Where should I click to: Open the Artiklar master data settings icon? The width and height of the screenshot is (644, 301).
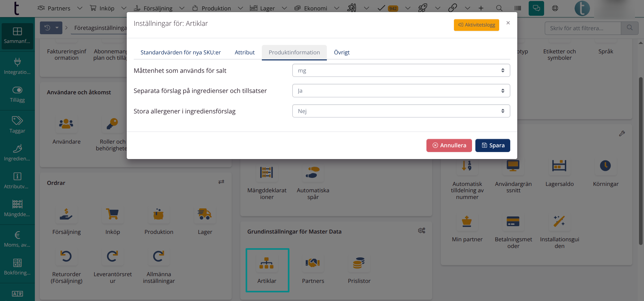[267, 263]
